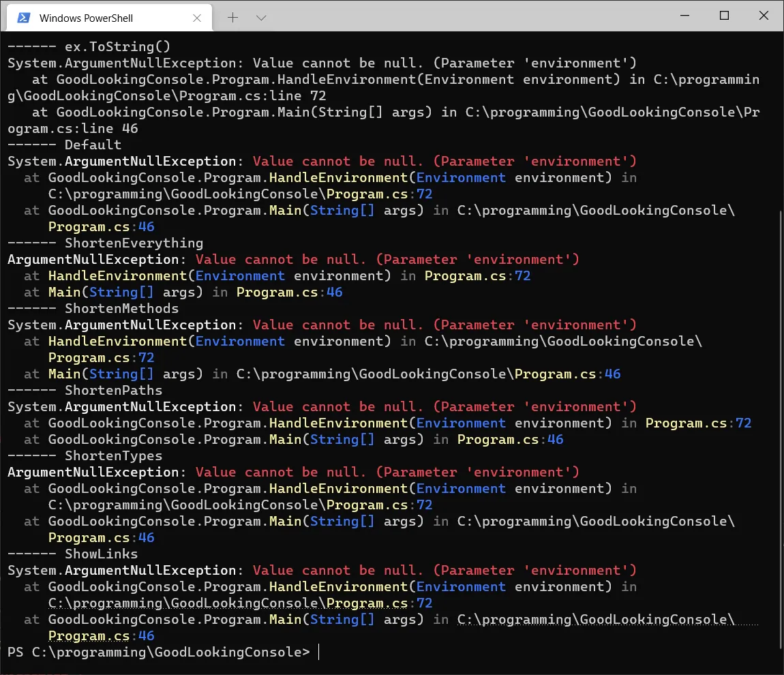Click the PS prompt input cursor
784x675 pixels.
(318, 652)
